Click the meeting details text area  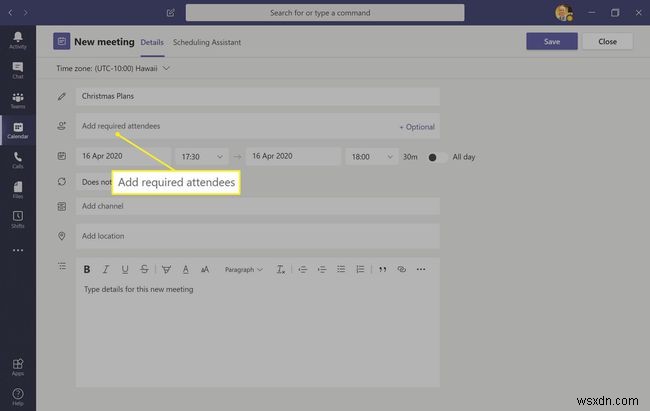(x=258, y=334)
